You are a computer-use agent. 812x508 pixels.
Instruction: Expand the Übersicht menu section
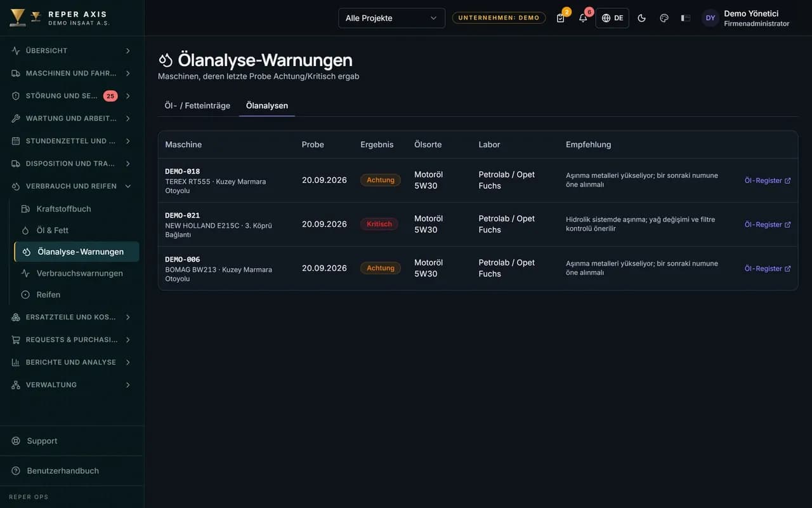tap(72, 51)
